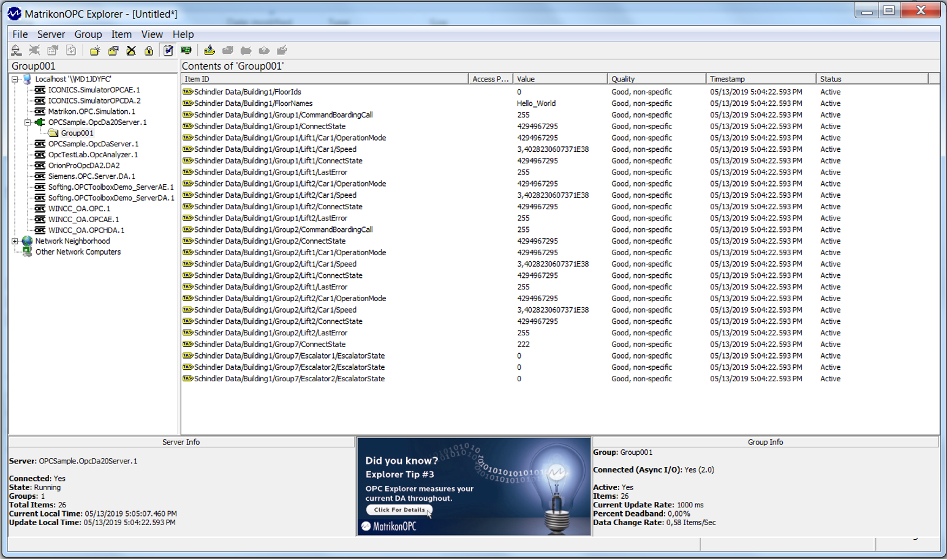Click the Disconnect Server toolbar icon
The image size is (947, 560).
(x=34, y=50)
